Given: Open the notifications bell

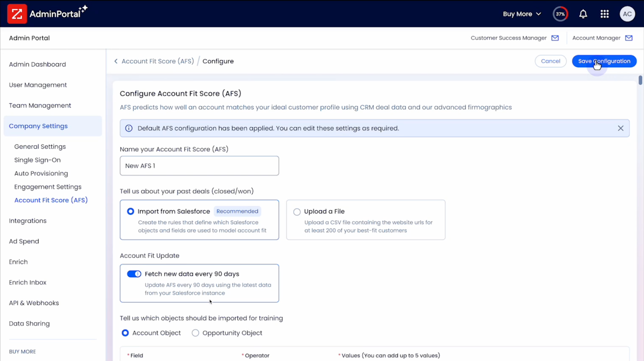Looking at the screenshot, I should 583,14.
